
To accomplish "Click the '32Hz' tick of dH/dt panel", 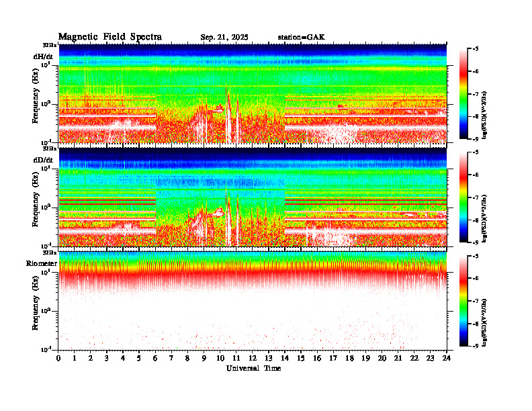I will pyautogui.click(x=50, y=45).
